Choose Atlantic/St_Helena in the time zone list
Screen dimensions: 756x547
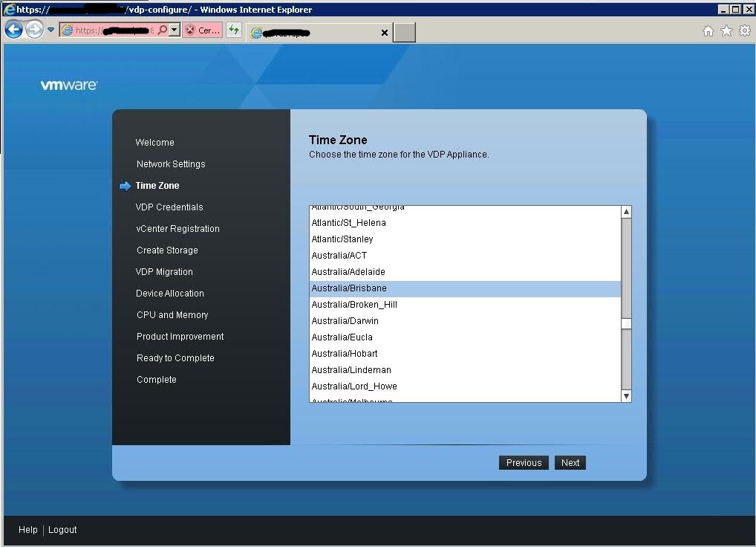pos(465,223)
